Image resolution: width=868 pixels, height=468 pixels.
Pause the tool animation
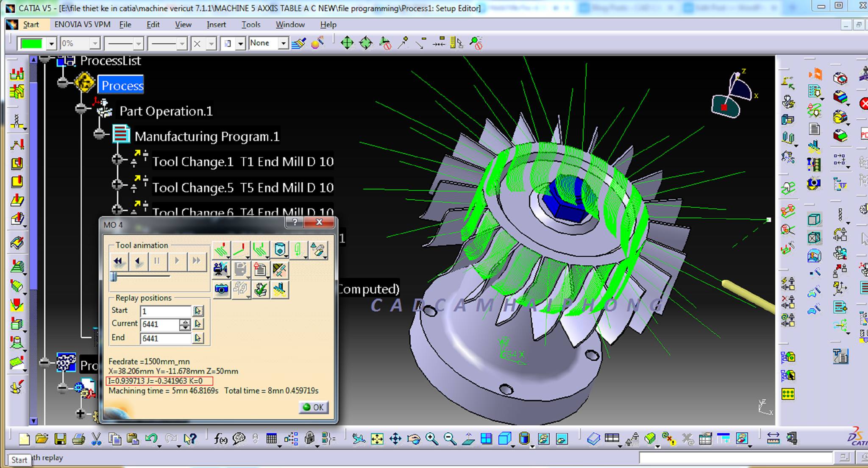click(157, 261)
